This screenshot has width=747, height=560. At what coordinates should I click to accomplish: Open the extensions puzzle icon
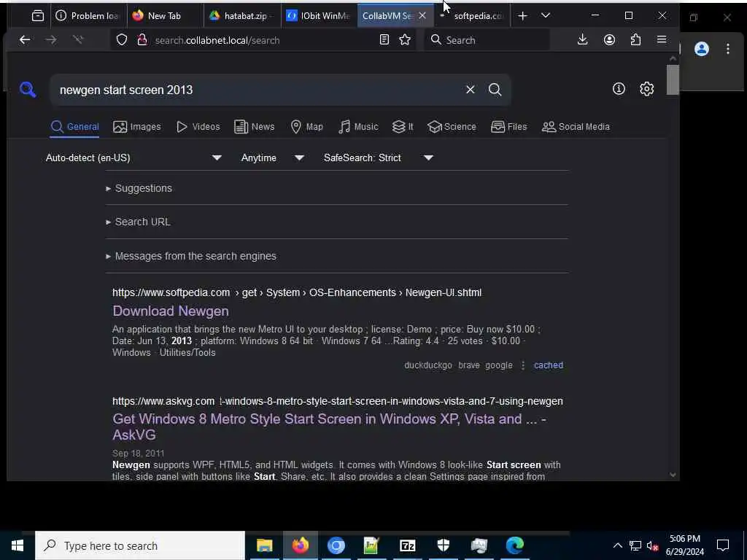635,40
